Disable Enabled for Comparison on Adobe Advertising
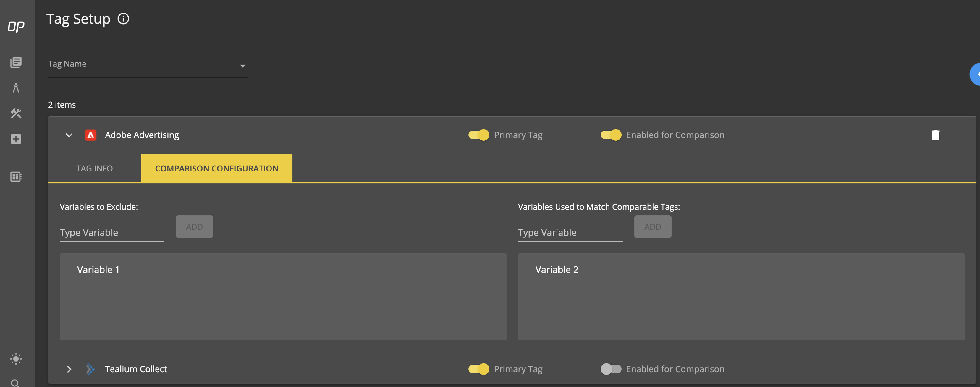This screenshot has width=980, height=387. tap(611, 135)
